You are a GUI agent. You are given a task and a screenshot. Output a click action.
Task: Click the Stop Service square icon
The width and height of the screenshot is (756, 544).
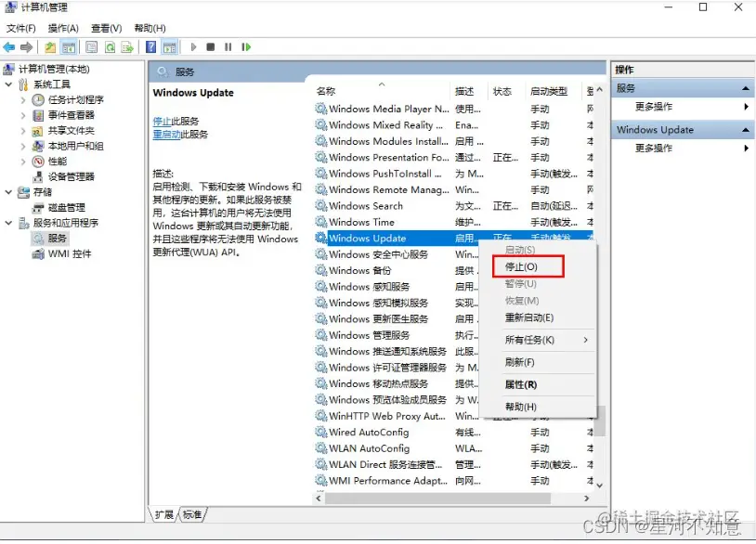[x=211, y=47]
